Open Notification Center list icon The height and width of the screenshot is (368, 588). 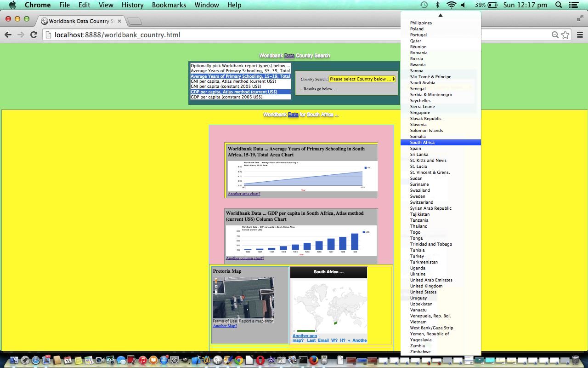coord(574,5)
